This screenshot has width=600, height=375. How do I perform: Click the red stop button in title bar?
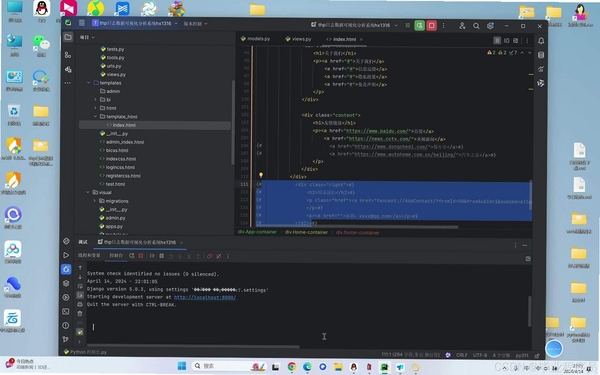tap(432, 26)
